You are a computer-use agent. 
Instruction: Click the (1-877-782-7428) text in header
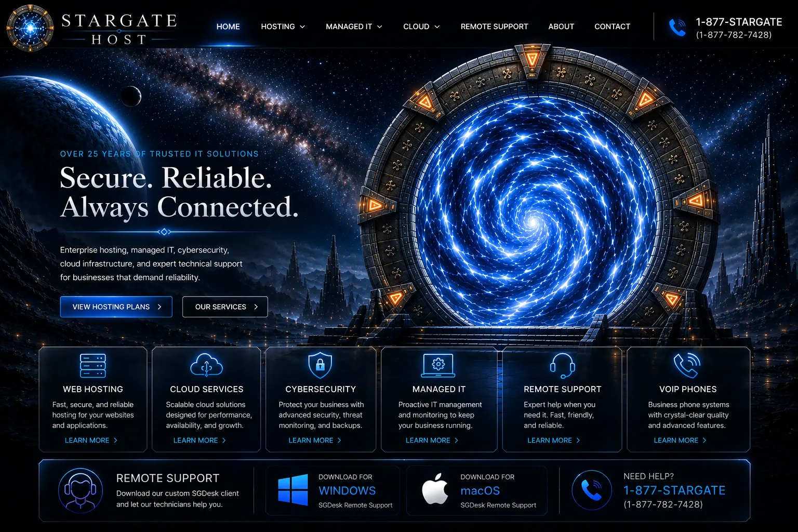734,35
